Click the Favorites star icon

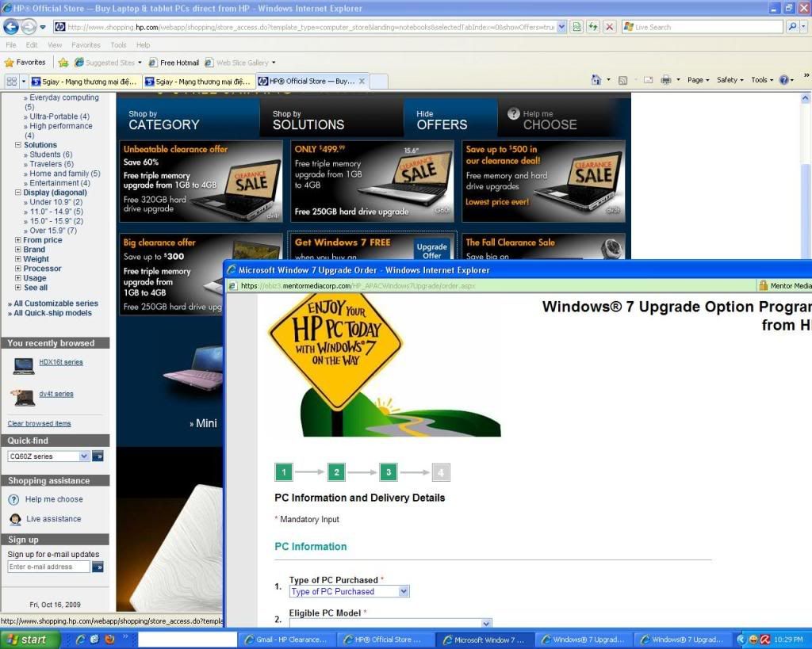10,62
